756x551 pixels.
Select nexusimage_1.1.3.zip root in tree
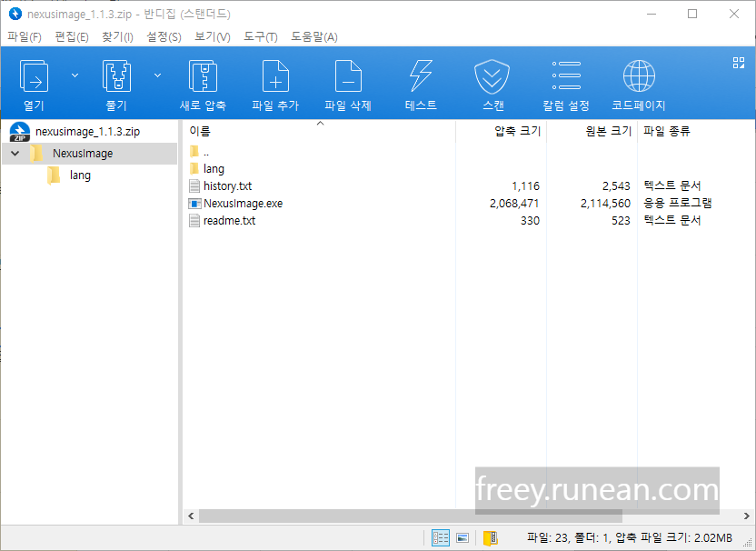pos(87,131)
